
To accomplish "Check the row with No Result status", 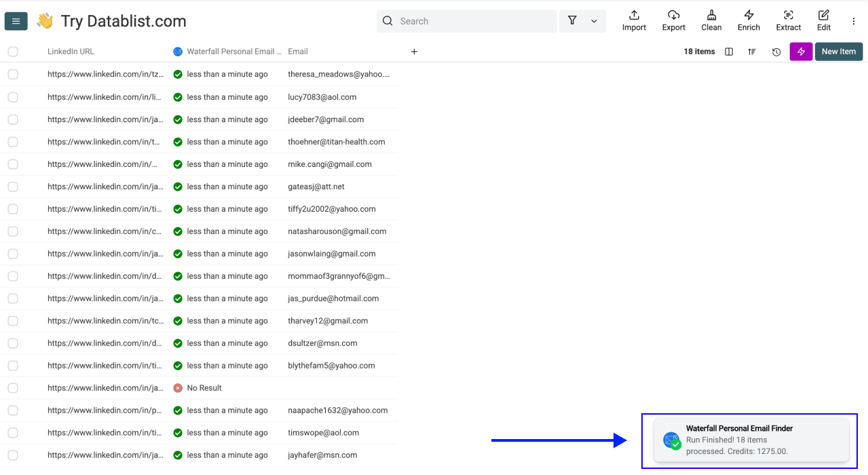I will (x=12, y=387).
